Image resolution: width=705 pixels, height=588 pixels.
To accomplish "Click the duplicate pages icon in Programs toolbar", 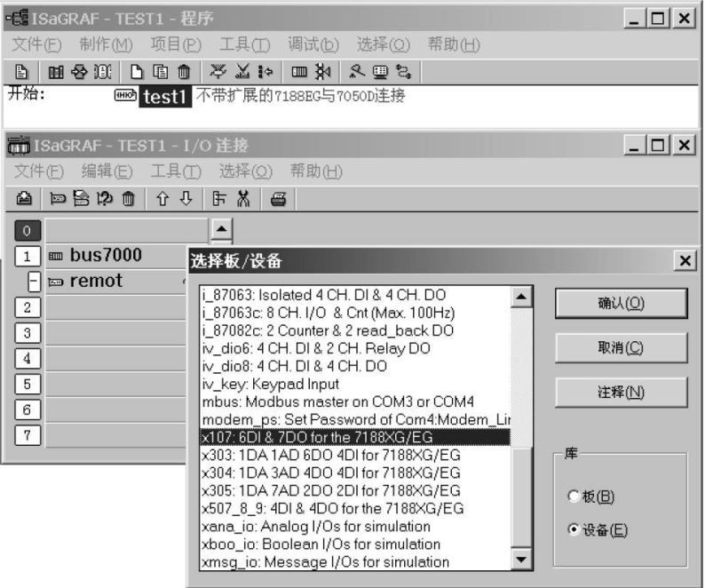I will (x=160, y=72).
